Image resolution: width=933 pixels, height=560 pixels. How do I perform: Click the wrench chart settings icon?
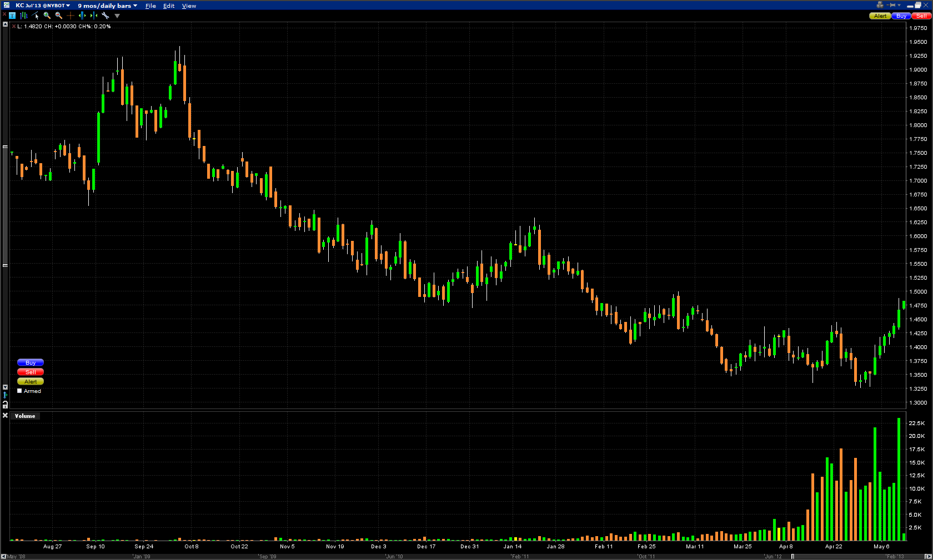click(x=106, y=16)
